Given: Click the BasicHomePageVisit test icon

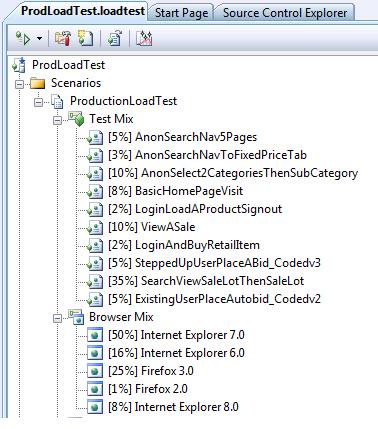Looking at the screenshot, I should [x=95, y=192].
